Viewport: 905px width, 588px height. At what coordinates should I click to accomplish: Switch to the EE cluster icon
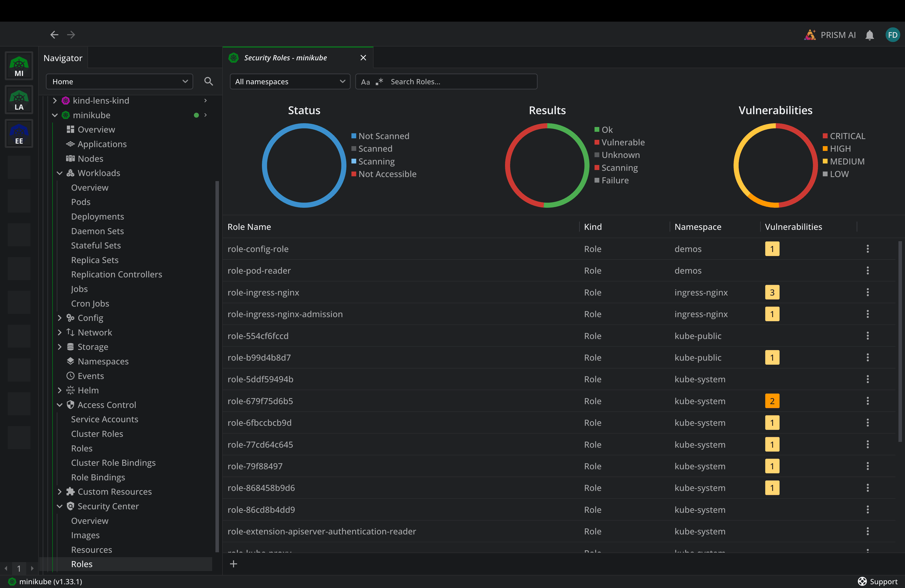click(19, 134)
